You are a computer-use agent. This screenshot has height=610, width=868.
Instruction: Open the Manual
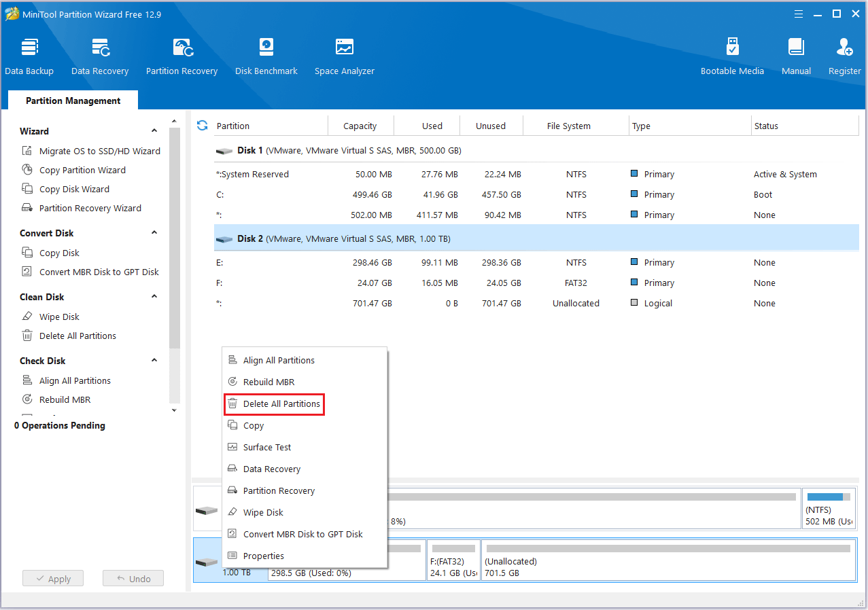[796, 56]
